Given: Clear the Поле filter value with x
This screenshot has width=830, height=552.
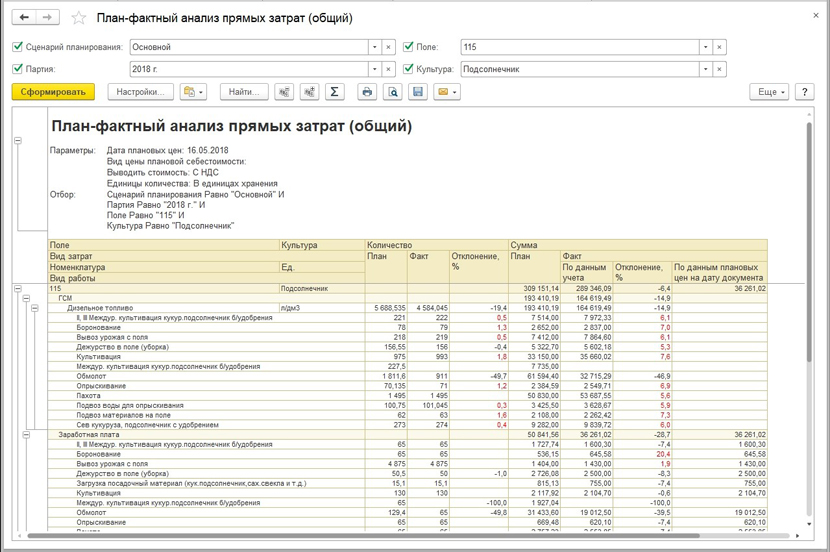Looking at the screenshot, I should coord(720,47).
